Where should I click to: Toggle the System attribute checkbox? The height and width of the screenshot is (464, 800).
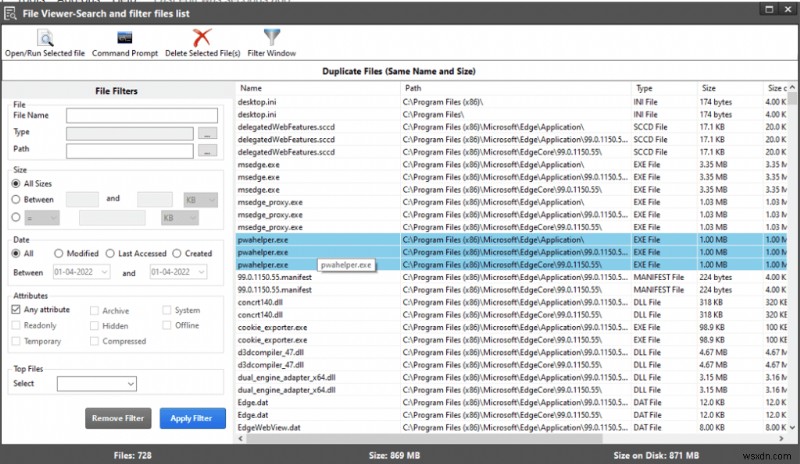(166, 310)
